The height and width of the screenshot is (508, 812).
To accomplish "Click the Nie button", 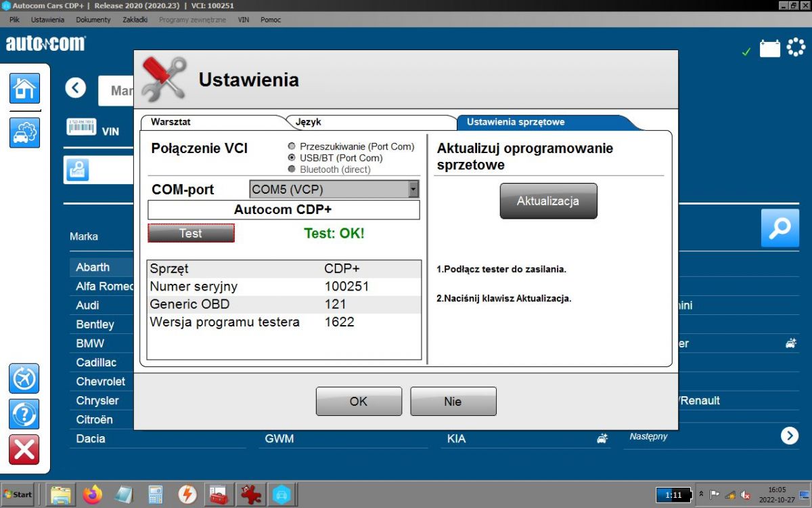I will [453, 402].
